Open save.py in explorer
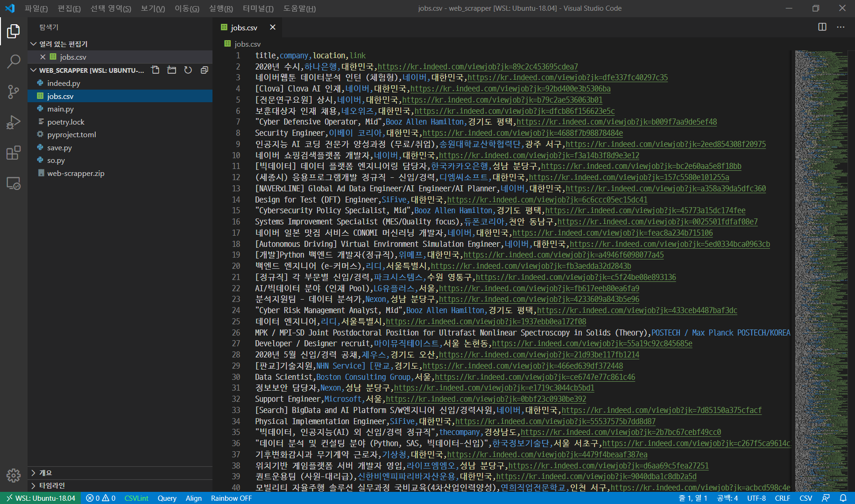Screen dimensions: 855x504 point(120,147)
